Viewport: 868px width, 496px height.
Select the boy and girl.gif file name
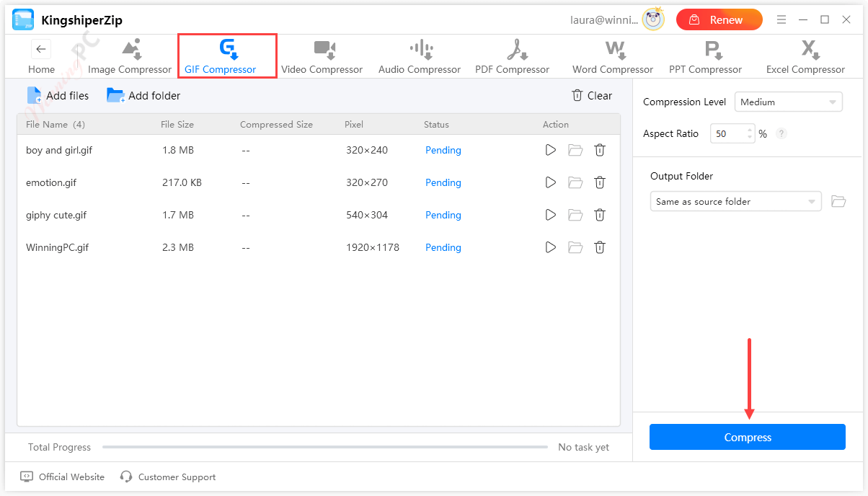(x=59, y=150)
